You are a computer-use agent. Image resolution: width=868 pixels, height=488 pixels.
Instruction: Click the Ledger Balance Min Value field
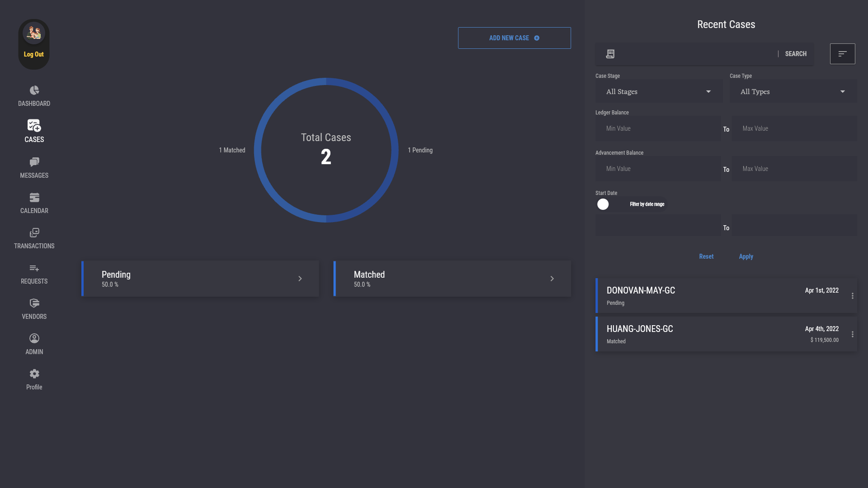(658, 128)
